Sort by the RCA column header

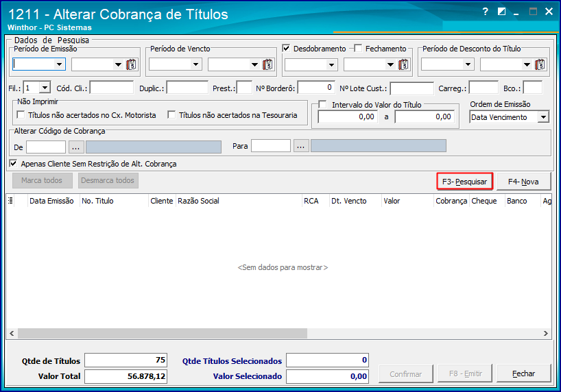coord(315,201)
